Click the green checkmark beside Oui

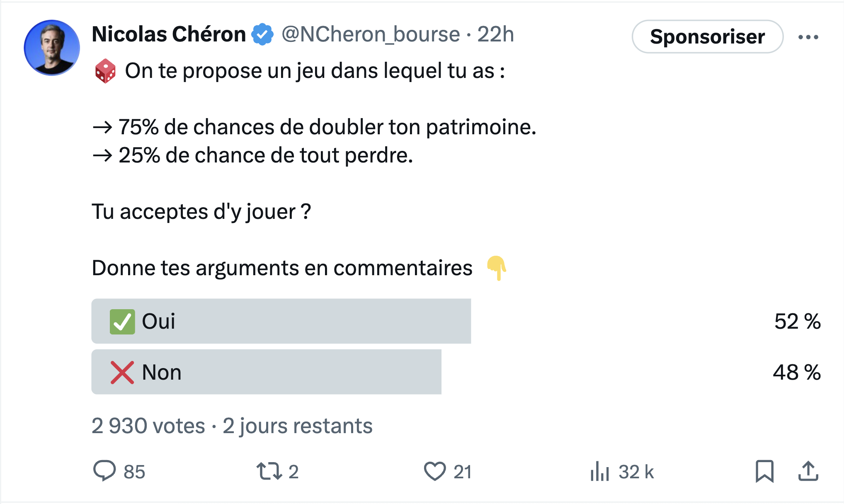tap(122, 322)
